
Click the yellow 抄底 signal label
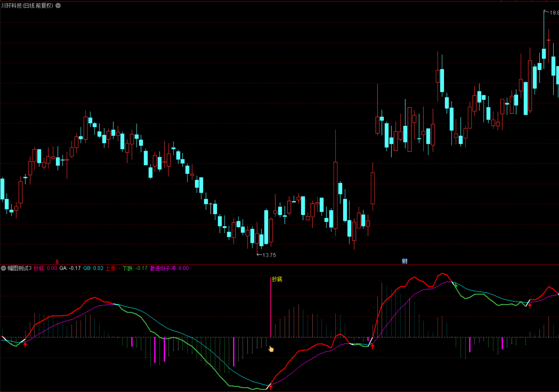[x=277, y=279]
